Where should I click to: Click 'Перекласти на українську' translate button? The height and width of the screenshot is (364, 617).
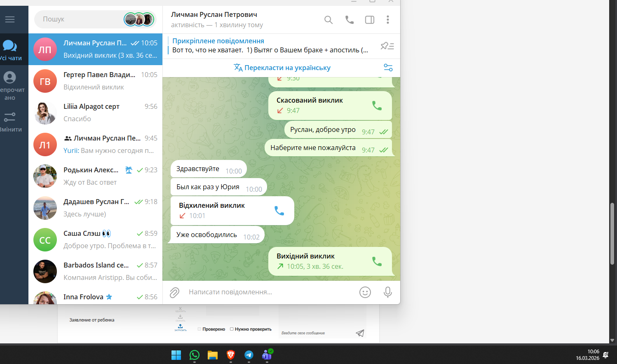pyautogui.click(x=282, y=68)
